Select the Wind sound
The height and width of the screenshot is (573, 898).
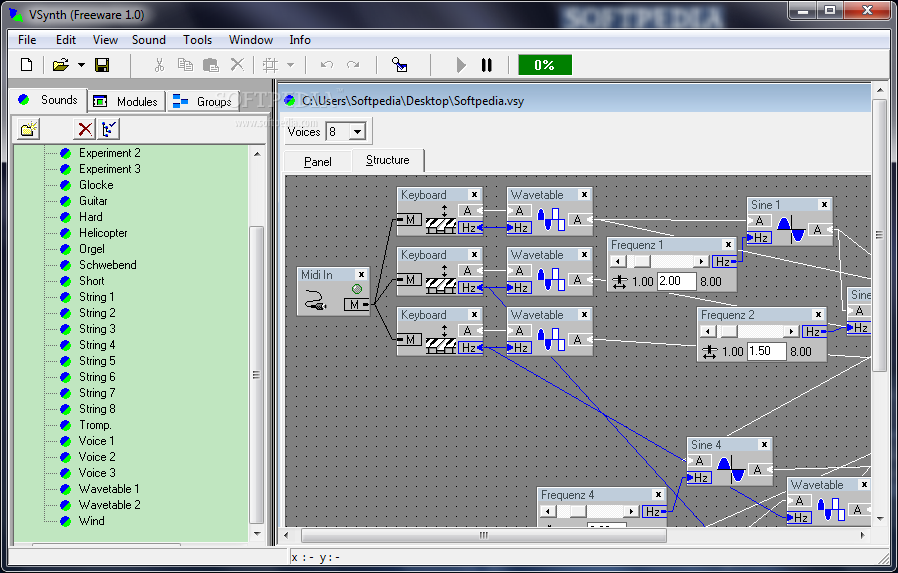92,521
